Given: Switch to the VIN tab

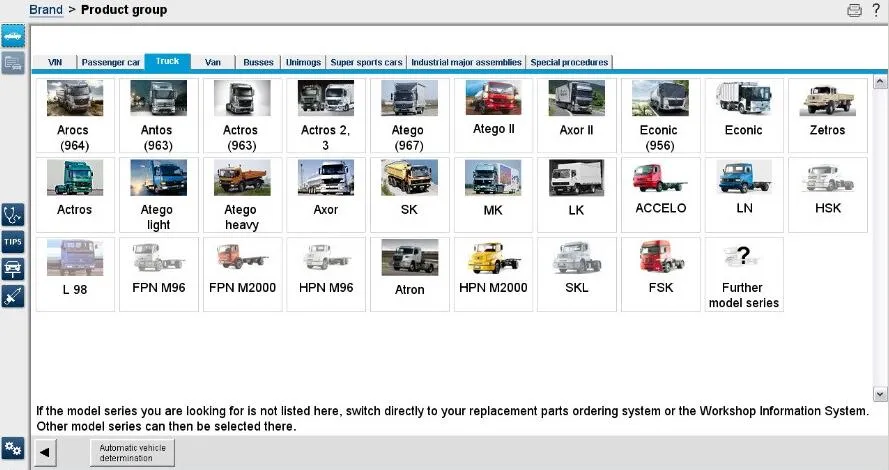Looking at the screenshot, I should tap(55, 62).
